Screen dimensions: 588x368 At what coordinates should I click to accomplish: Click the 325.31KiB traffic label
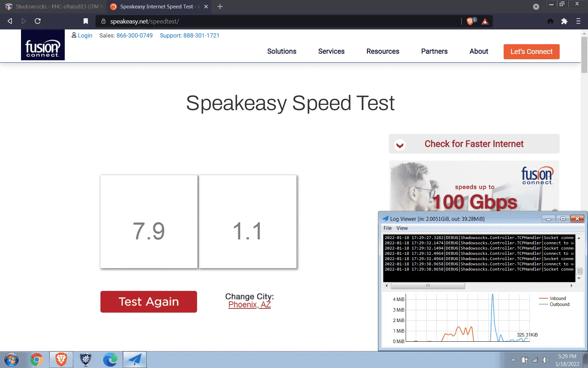pos(527,335)
